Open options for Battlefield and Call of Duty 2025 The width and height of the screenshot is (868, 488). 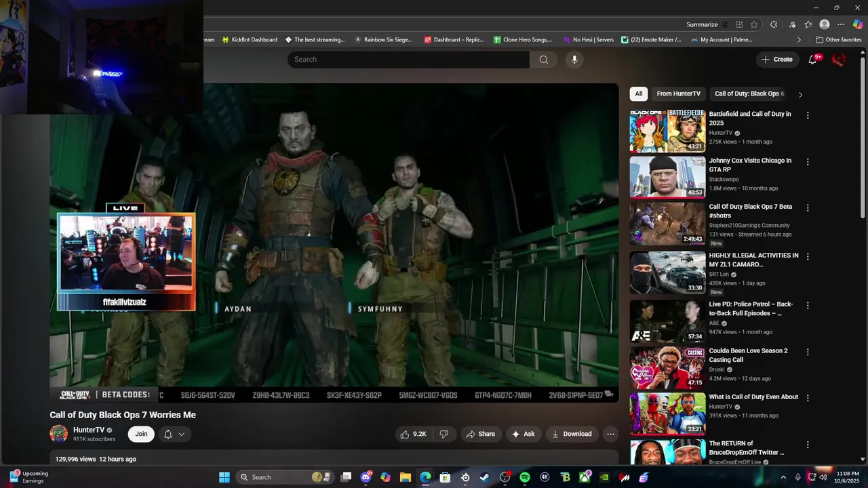point(808,115)
